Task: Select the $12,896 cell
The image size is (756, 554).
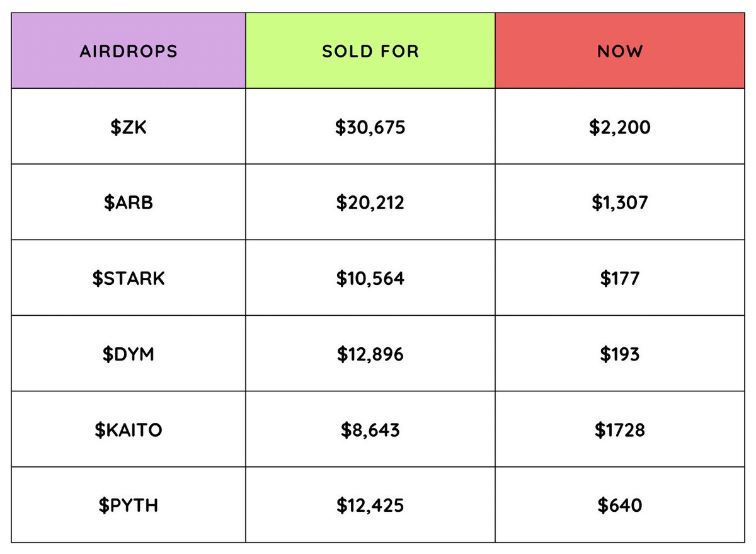Action: tap(370, 354)
